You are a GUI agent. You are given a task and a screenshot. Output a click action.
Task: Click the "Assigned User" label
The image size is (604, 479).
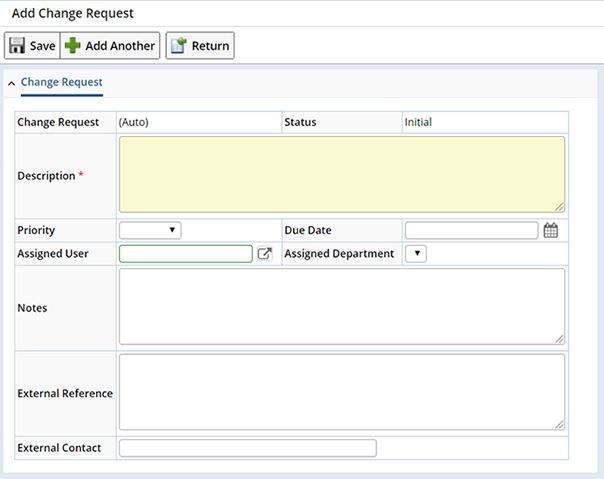53,254
